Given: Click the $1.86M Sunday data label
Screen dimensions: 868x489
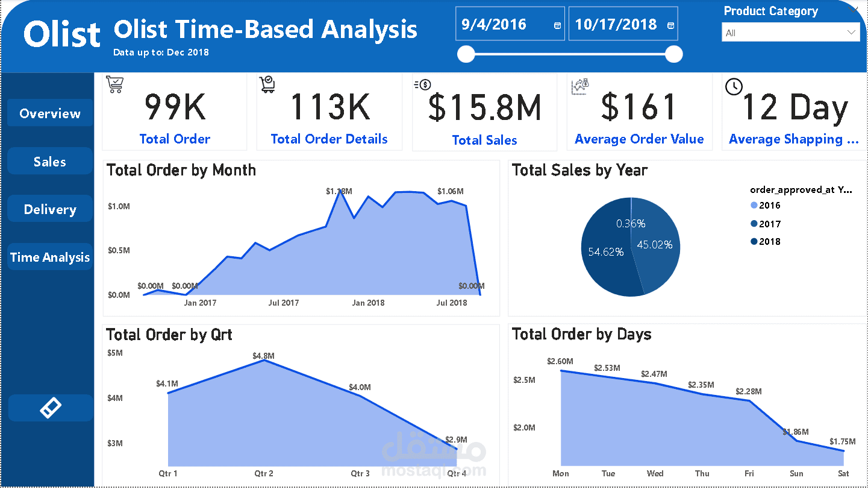Looking at the screenshot, I should pos(796,432).
